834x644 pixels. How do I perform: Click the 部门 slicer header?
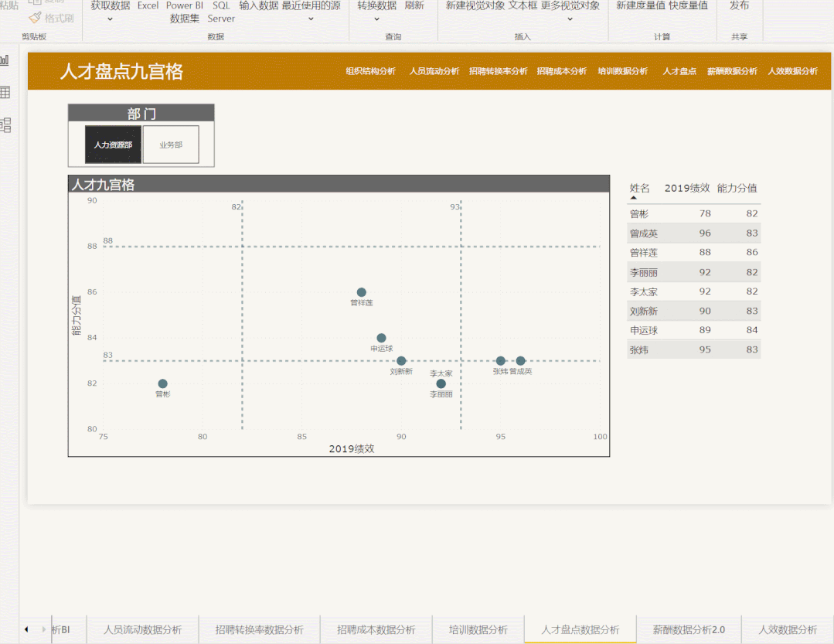point(141,114)
